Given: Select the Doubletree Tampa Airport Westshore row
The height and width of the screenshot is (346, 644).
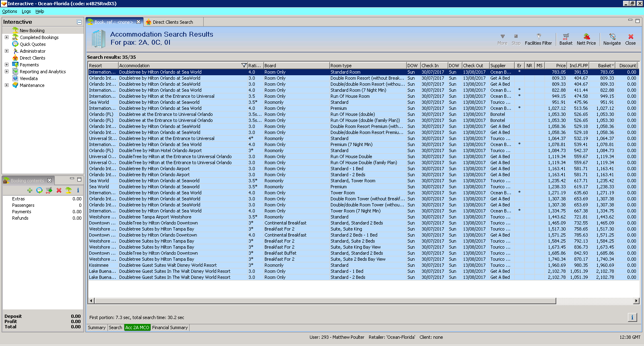Looking at the screenshot, I should click(363, 217).
